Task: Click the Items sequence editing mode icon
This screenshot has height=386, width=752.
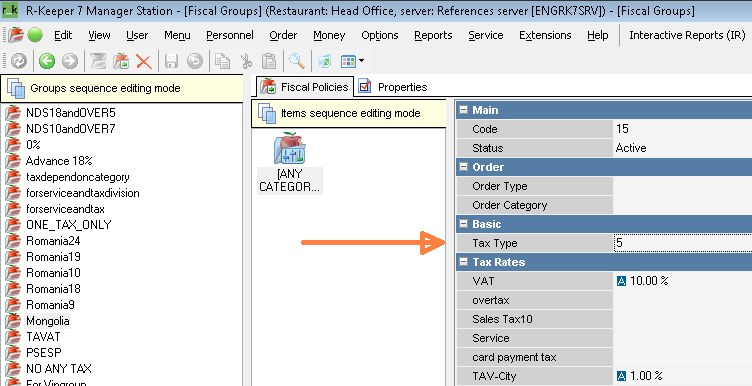Action: point(267,113)
